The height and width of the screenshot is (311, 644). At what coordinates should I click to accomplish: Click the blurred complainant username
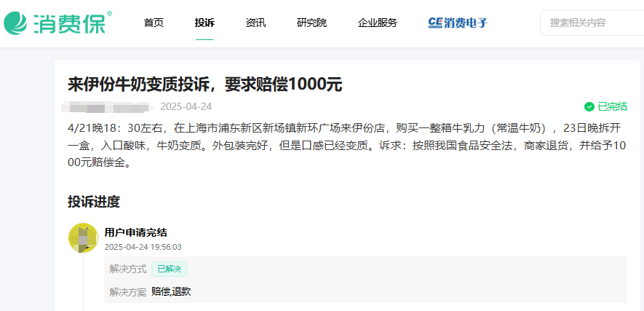tap(108, 107)
